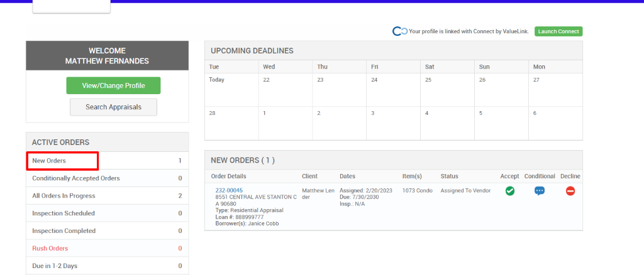Select day 22 in deadlines calendar
The width and height of the screenshot is (644, 275).
coord(286,90)
